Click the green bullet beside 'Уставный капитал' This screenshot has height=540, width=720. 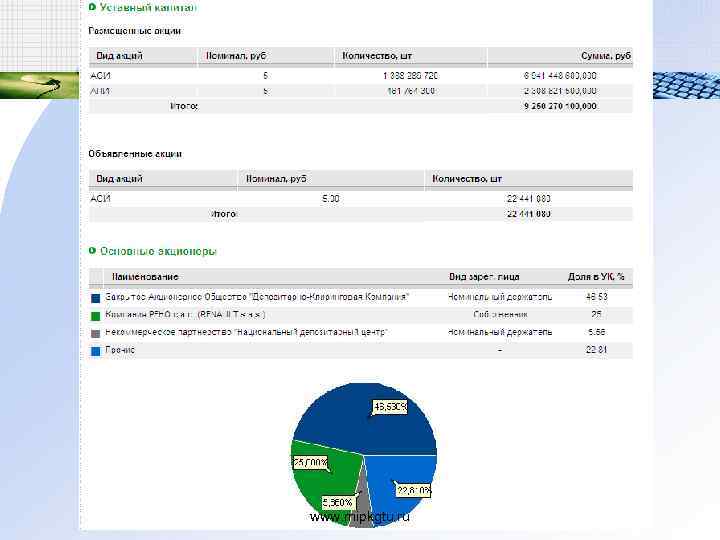click(x=92, y=7)
